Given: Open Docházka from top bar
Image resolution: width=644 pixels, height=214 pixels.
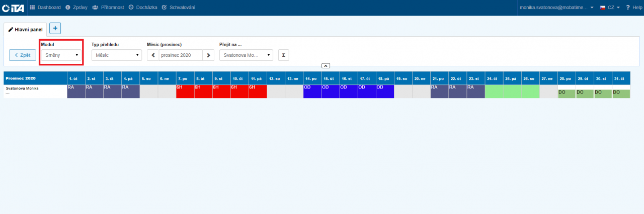Looking at the screenshot, I should tap(143, 8).
